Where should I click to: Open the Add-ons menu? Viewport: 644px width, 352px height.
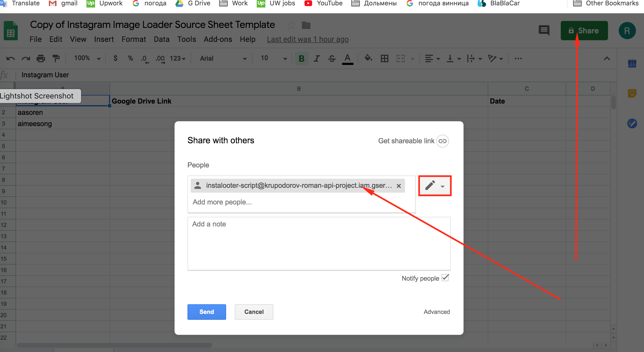218,39
